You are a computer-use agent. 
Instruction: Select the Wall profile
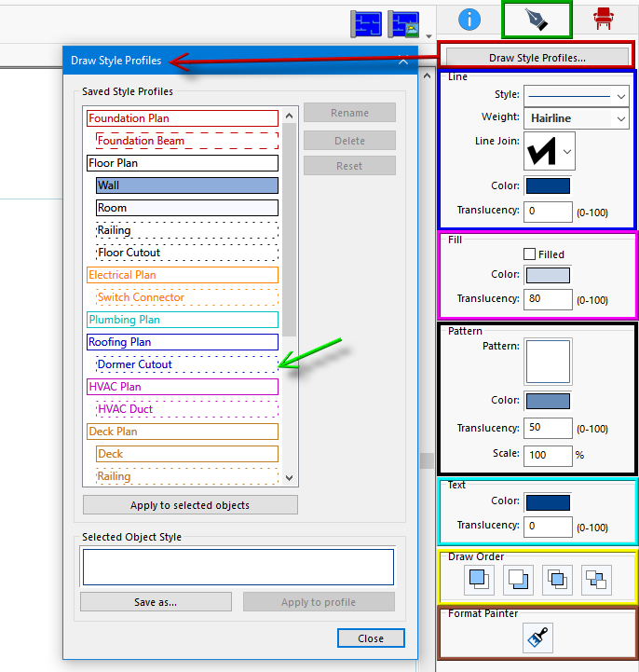(x=187, y=185)
